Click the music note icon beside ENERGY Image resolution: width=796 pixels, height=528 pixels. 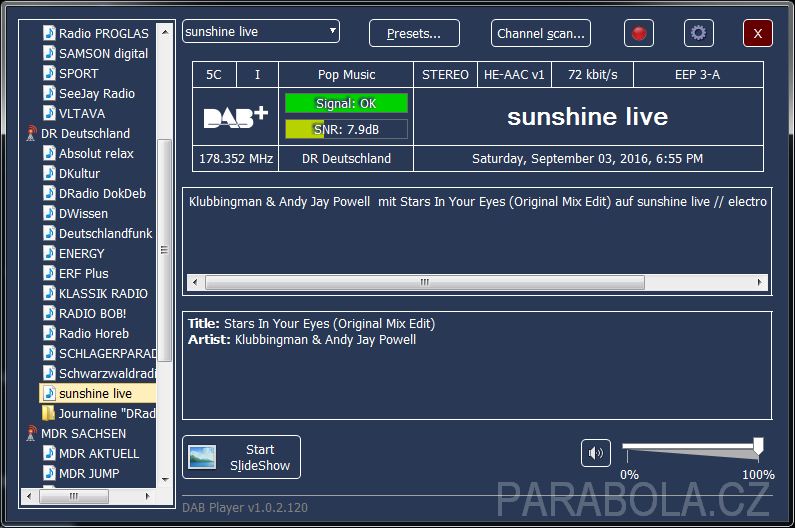49,253
